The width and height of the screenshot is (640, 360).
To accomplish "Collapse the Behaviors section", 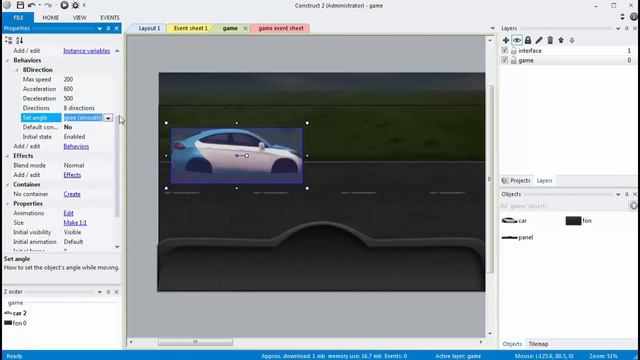I will pyautogui.click(x=7, y=60).
